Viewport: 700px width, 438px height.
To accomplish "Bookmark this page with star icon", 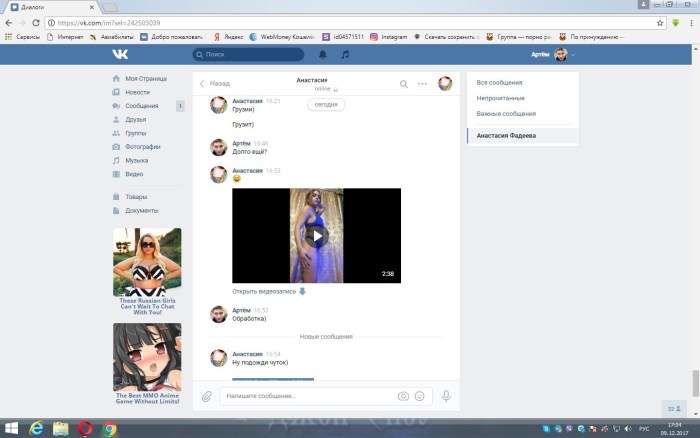I will click(660, 22).
